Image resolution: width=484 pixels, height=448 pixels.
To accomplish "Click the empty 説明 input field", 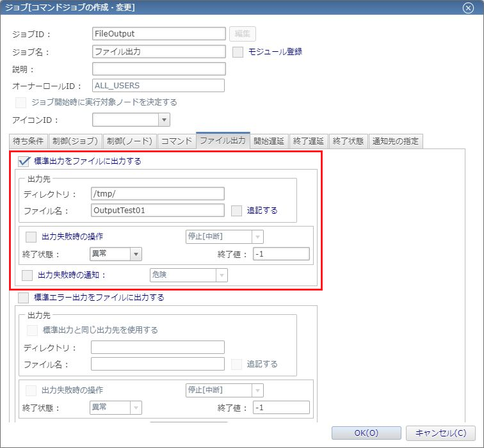I will [x=159, y=69].
